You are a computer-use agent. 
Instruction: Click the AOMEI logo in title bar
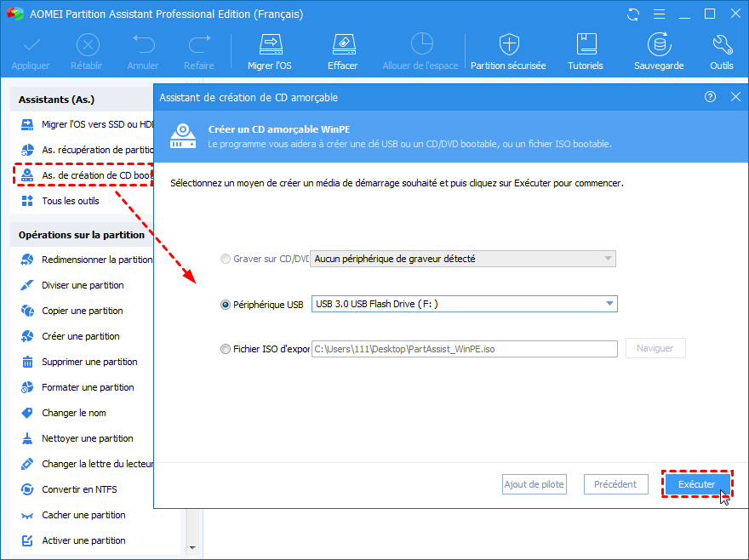pos(14,14)
